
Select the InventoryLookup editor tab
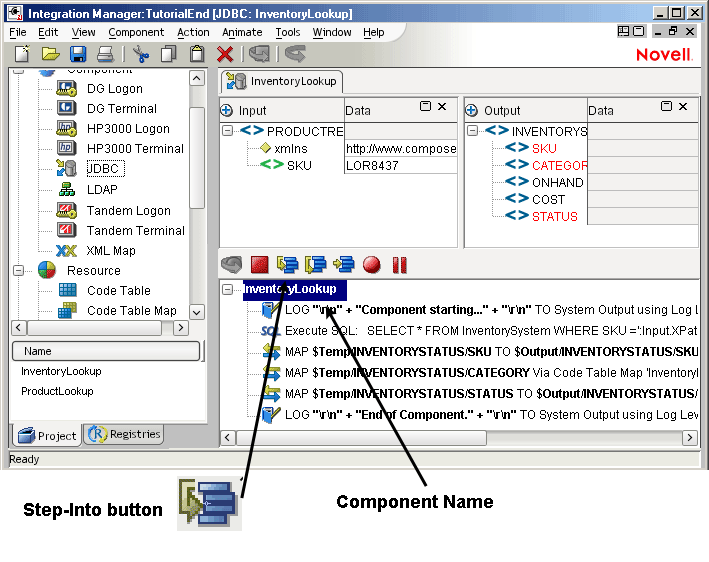pyautogui.click(x=282, y=81)
